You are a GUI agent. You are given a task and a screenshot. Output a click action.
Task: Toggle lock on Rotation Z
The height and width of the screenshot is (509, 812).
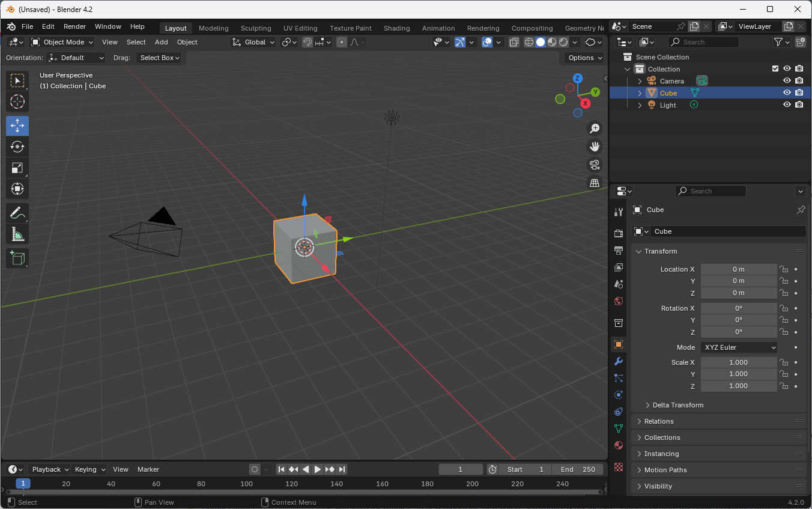coord(784,332)
